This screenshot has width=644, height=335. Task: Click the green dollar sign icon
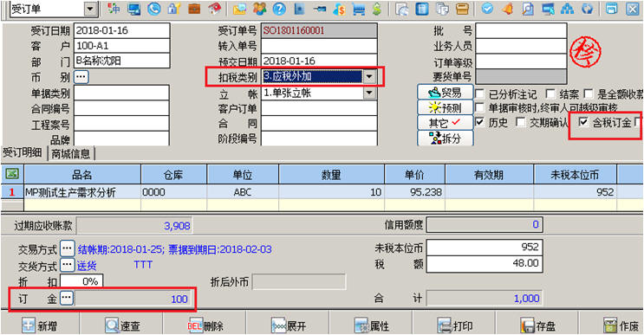377,9
